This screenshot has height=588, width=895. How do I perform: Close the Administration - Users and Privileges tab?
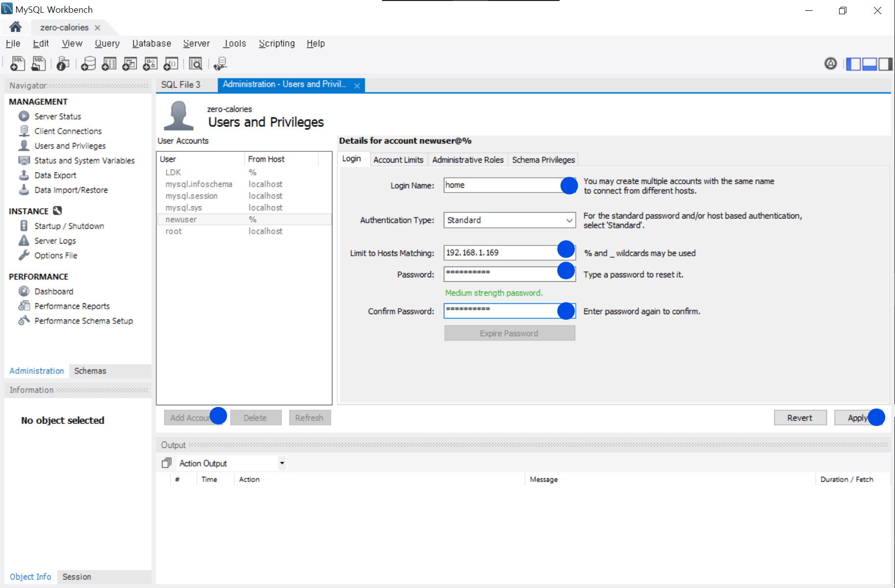(x=358, y=86)
